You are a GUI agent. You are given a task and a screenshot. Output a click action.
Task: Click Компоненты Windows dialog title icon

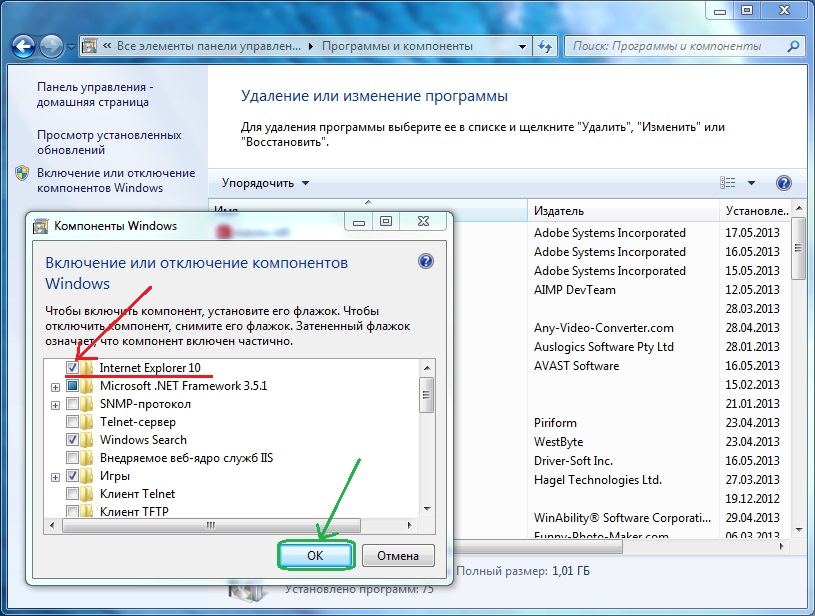[40, 226]
